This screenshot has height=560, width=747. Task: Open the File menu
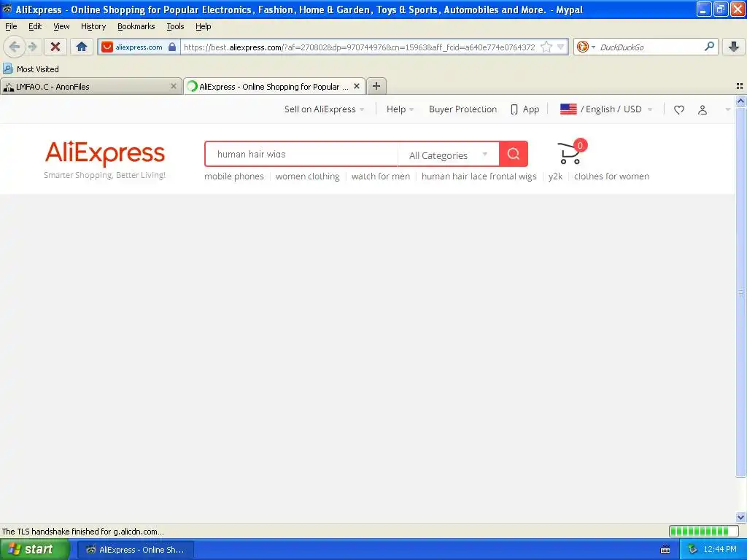[x=11, y=26]
